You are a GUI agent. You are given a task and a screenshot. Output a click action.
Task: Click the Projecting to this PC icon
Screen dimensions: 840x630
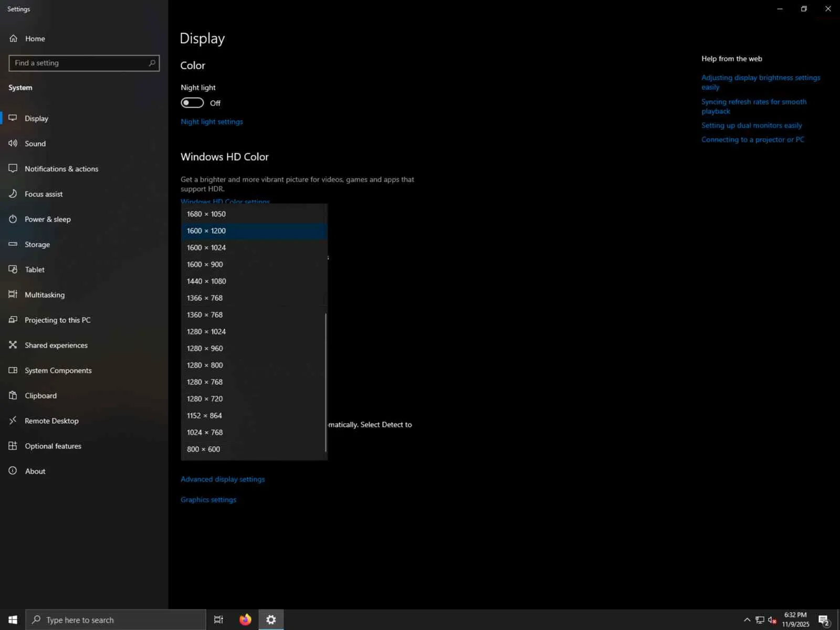(13, 320)
